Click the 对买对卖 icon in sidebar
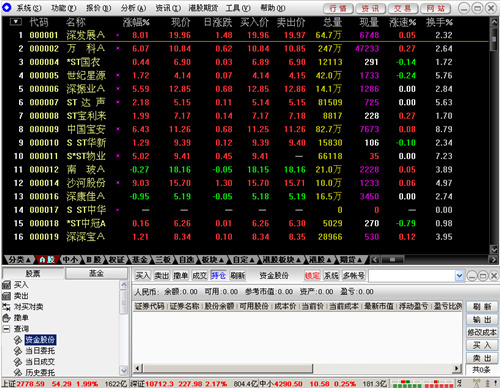 coord(6,307)
